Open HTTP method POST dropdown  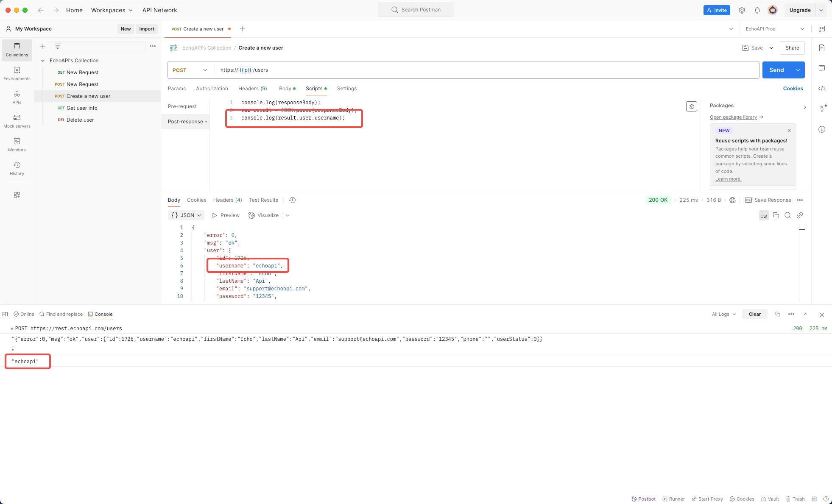pos(190,70)
